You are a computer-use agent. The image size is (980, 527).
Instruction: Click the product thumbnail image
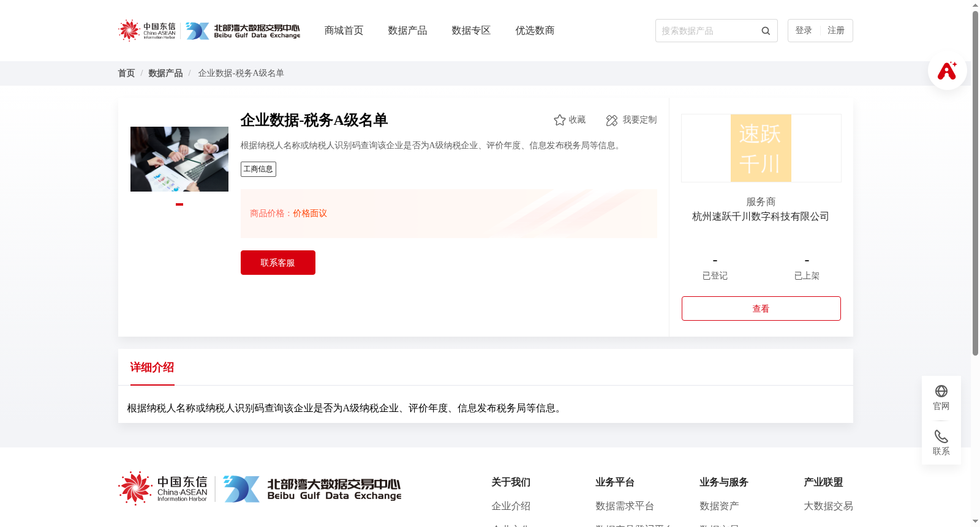coord(179,159)
